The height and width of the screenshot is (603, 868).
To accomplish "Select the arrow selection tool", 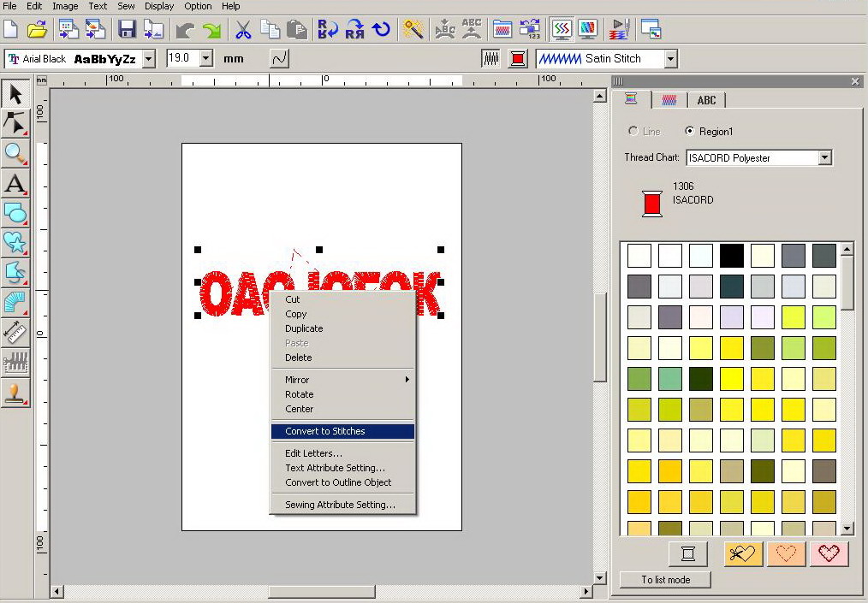I will [x=15, y=94].
